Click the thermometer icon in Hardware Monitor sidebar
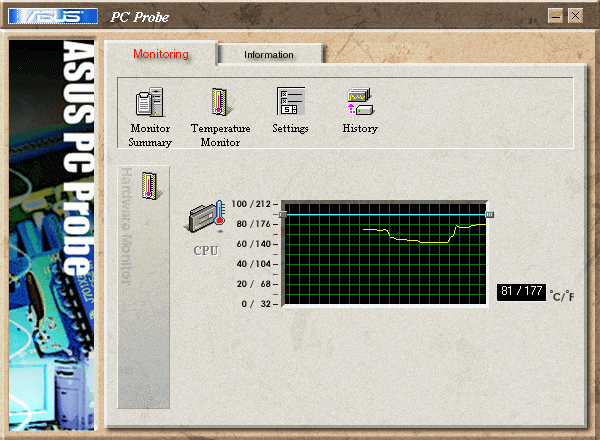This screenshot has height=440, width=600. click(150, 186)
